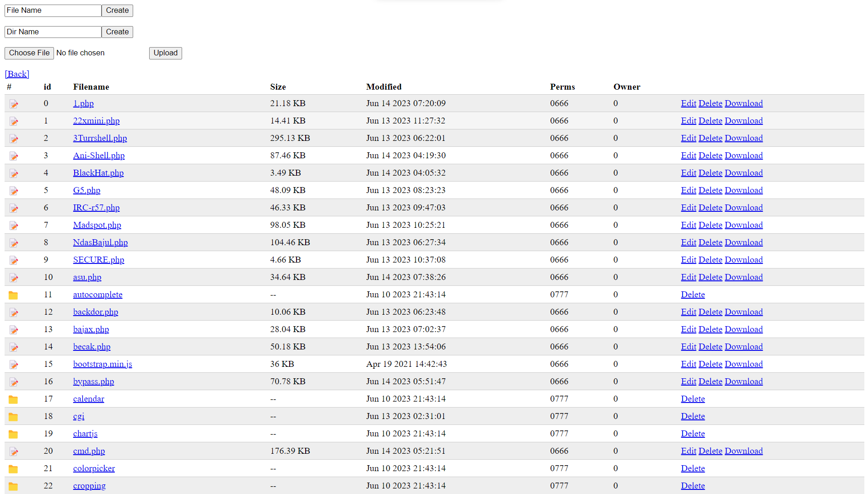Click the file icon next to BlackHat.php
Viewport: 868px width, 494px height.
click(x=14, y=173)
